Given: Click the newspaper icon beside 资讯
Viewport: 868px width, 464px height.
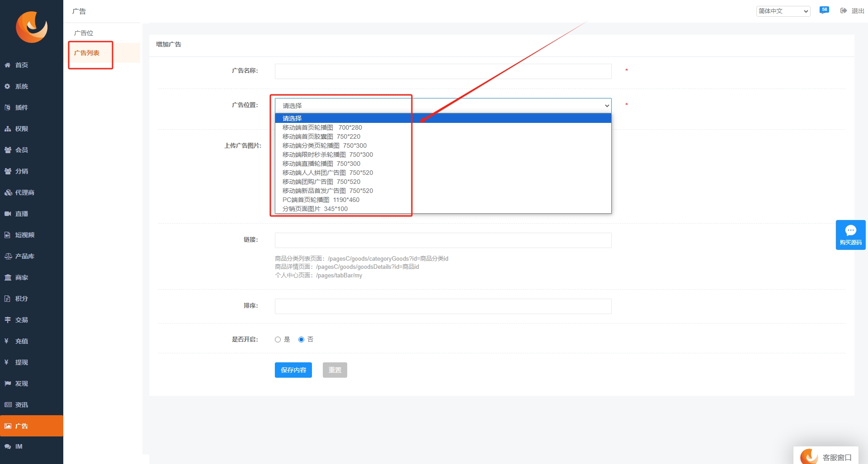Looking at the screenshot, I should tap(8, 405).
